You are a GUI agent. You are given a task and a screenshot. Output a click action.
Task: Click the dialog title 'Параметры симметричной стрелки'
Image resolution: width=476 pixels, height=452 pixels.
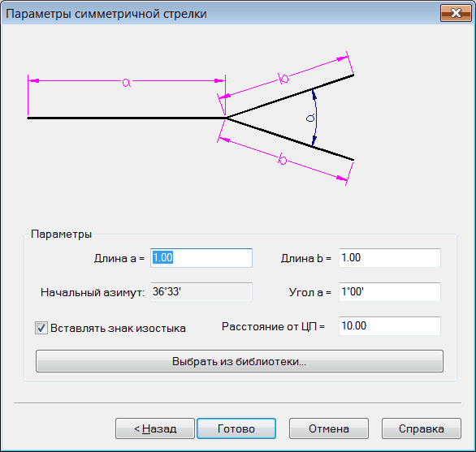[x=106, y=14]
